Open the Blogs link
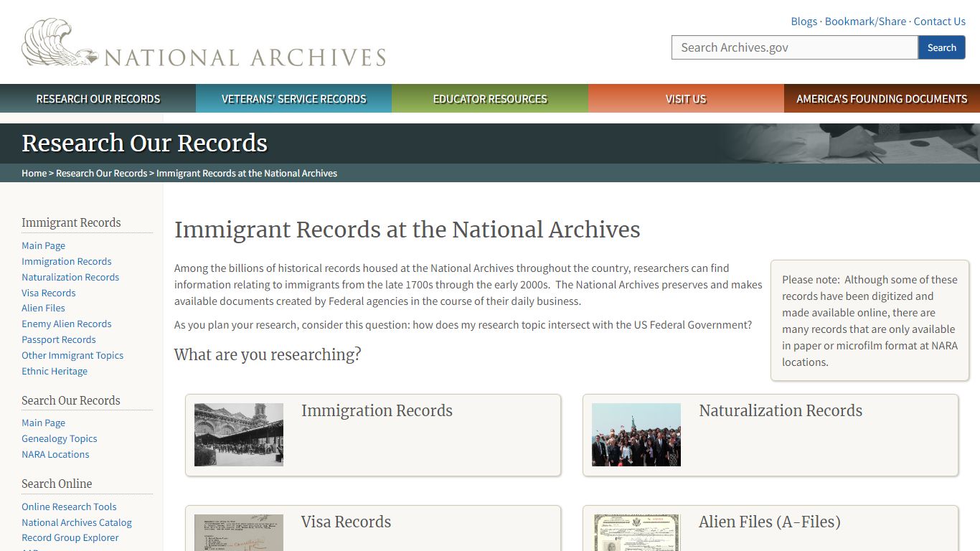This screenshot has height=551, width=980. tap(804, 22)
